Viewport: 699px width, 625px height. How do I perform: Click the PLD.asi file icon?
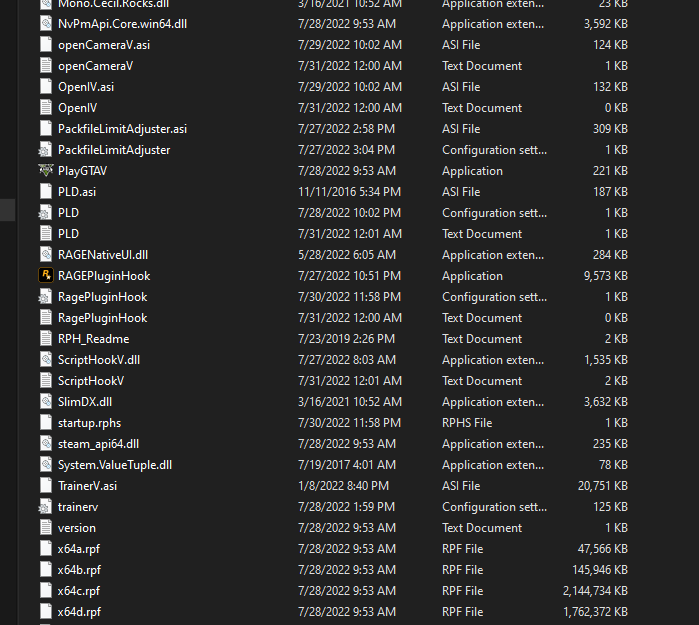point(45,192)
